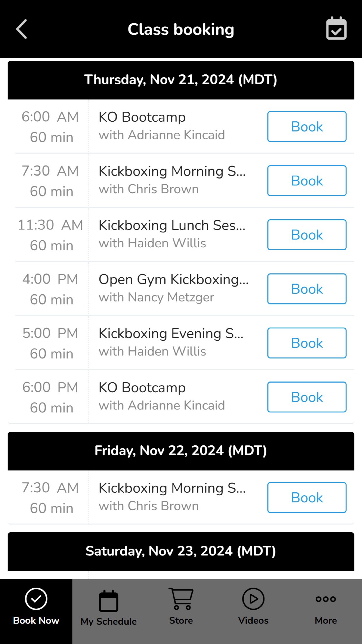This screenshot has width=362, height=644.
Task: Book Friday 7:30 AM Kickboxing Morning session
Action: (307, 498)
